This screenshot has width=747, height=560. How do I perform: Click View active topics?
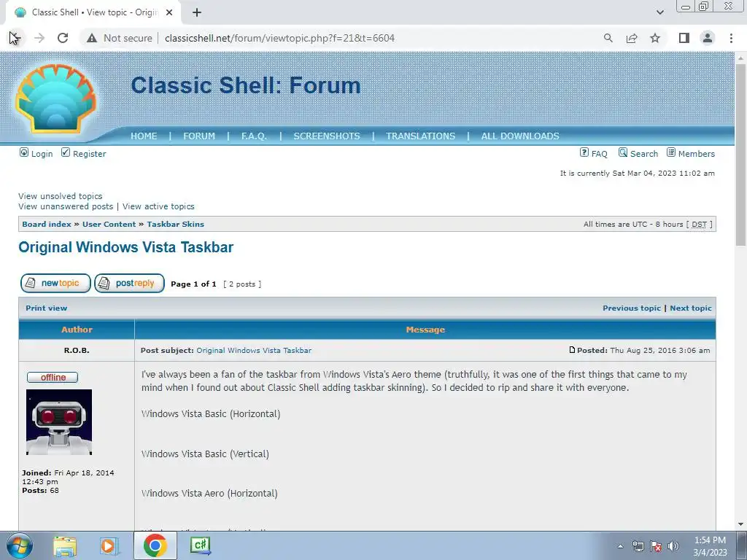point(158,206)
